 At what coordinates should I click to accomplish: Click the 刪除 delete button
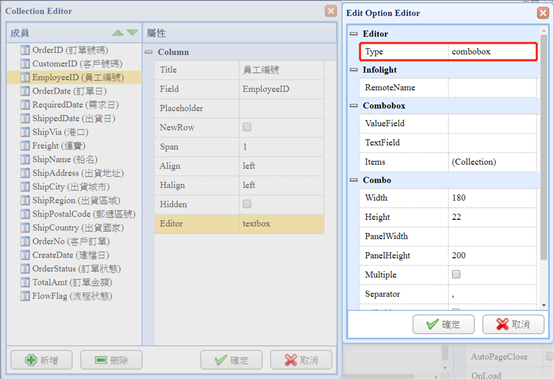pos(111,360)
